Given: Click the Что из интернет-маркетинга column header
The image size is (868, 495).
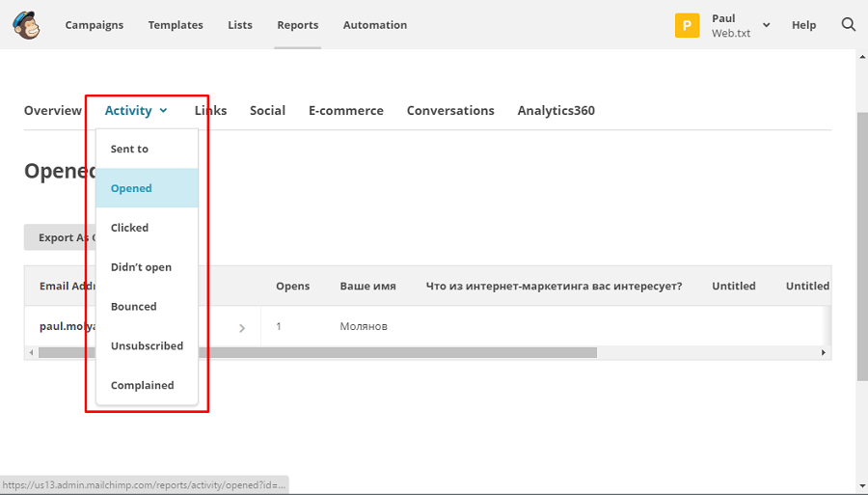Looking at the screenshot, I should pyautogui.click(x=554, y=287).
